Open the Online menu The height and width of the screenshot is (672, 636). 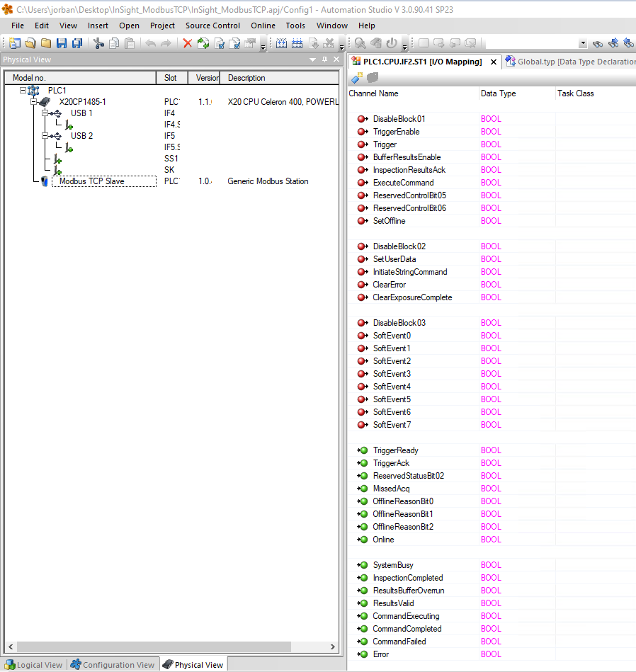263,25
